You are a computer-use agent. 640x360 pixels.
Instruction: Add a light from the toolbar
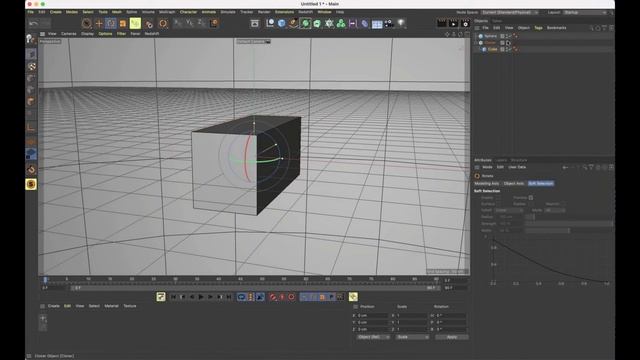click(401, 23)
